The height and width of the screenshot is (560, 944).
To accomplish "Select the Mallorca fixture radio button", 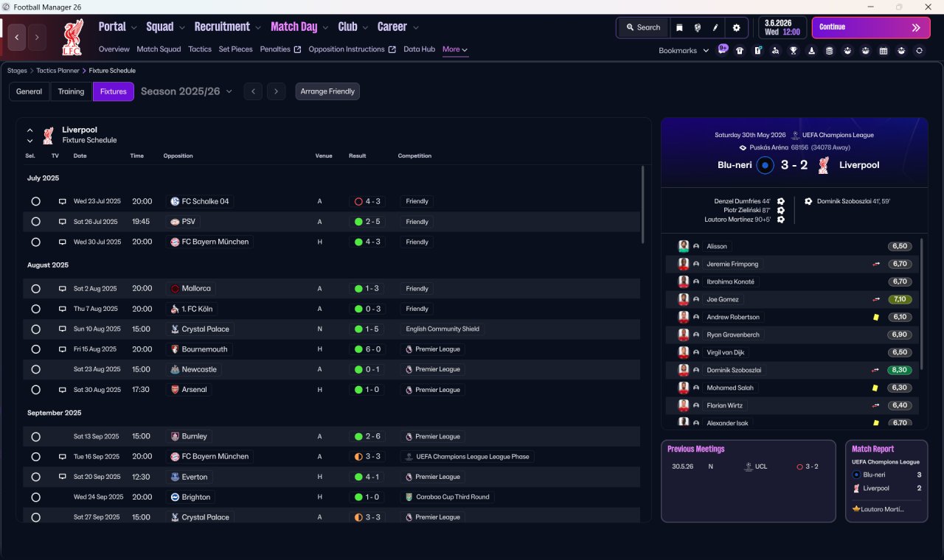I will 35,289.
